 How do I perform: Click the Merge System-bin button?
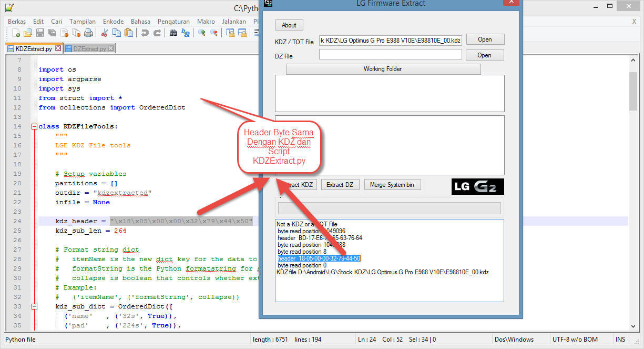click(x=392, y=185)
